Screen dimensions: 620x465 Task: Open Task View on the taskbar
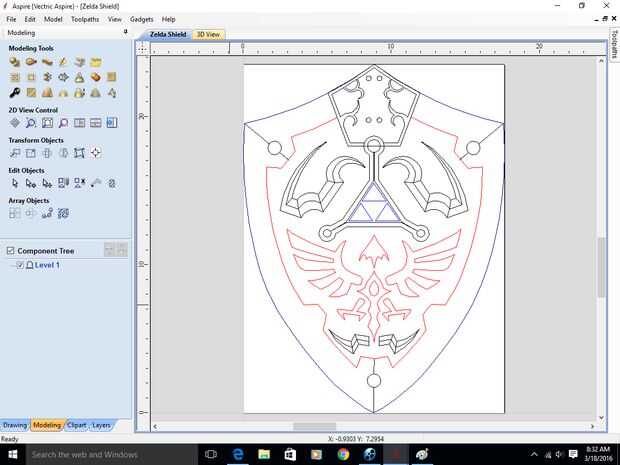211,454
